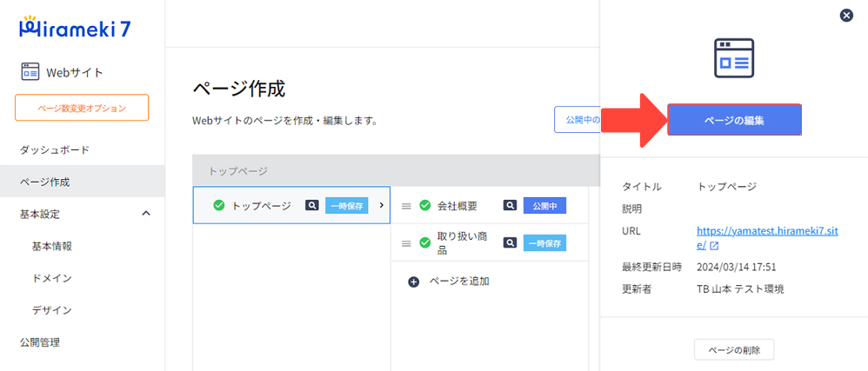The height and width of the screenshot is (371, 868).
Task: Click the green check status on トップページ
Action: pyautogui.click(x=219, y=206)
